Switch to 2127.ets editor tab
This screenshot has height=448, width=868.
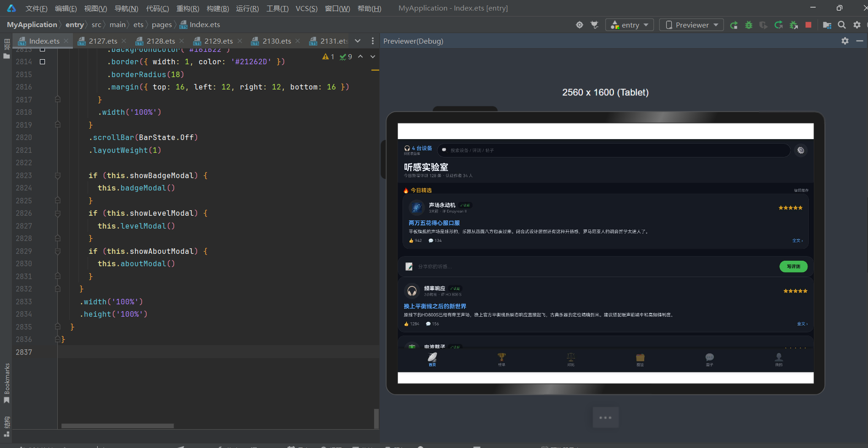[103, 41]
